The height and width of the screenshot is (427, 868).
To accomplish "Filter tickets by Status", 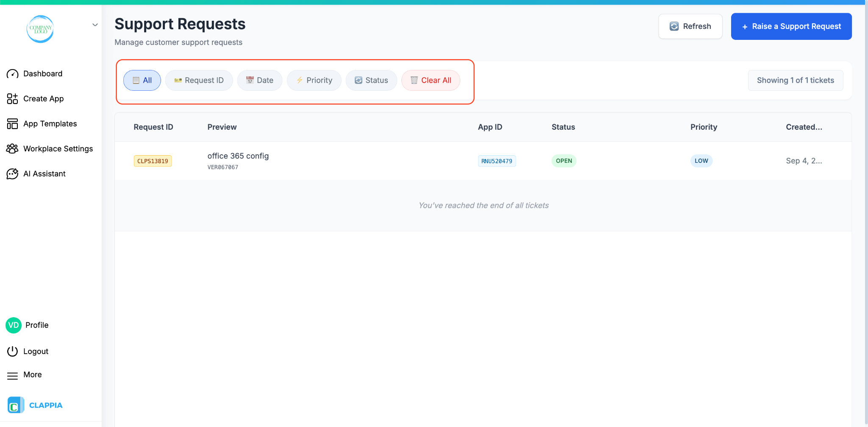I will click(x=371, y=80).
